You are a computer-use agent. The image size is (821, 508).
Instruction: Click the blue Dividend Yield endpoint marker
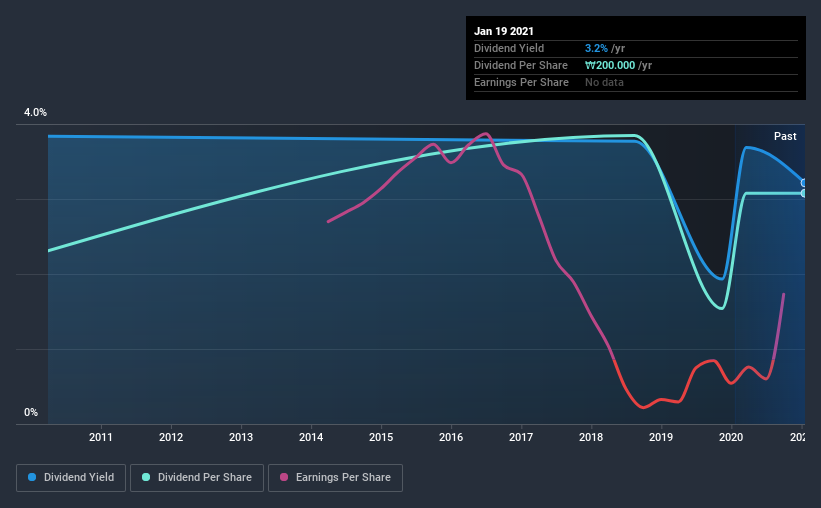coord(803,183)
